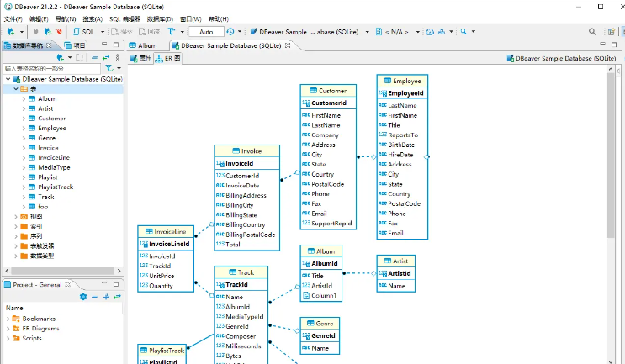Click the Project panel collapse minus icon
The width and height of the screenshot is (625, 364).
pyautogui.click(x=95, y=297)
